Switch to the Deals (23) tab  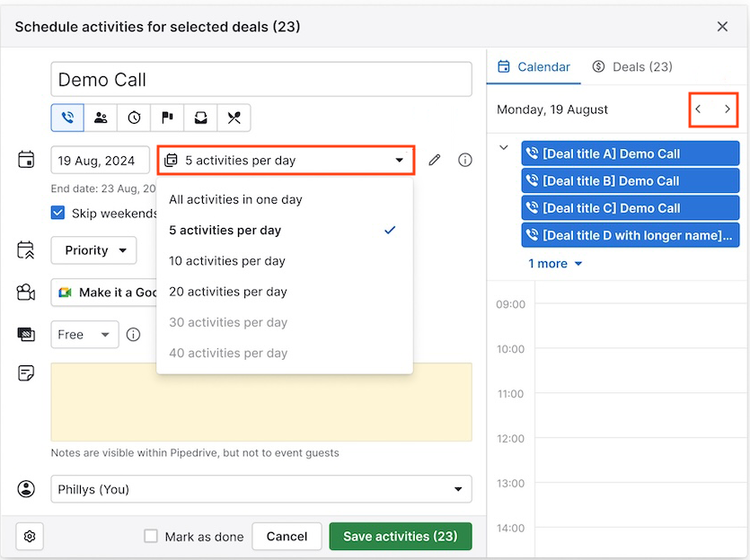(x=632, y=66)
